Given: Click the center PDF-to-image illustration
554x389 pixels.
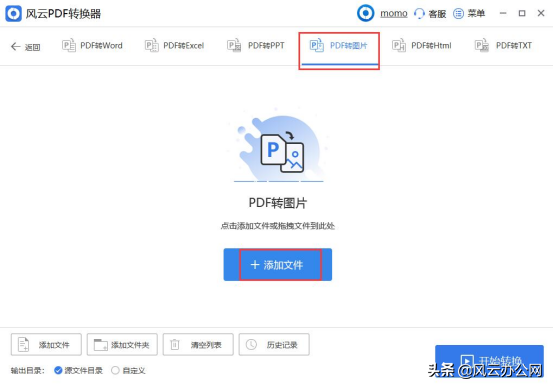Looking at the screenshot, I should tap(279, 146).
